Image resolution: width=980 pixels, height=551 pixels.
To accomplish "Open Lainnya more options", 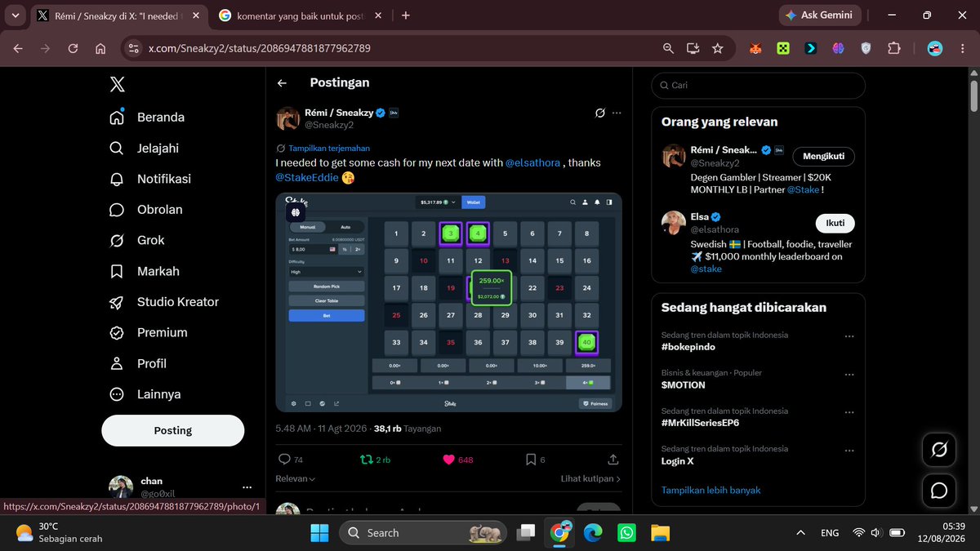I will pos(145,394).
